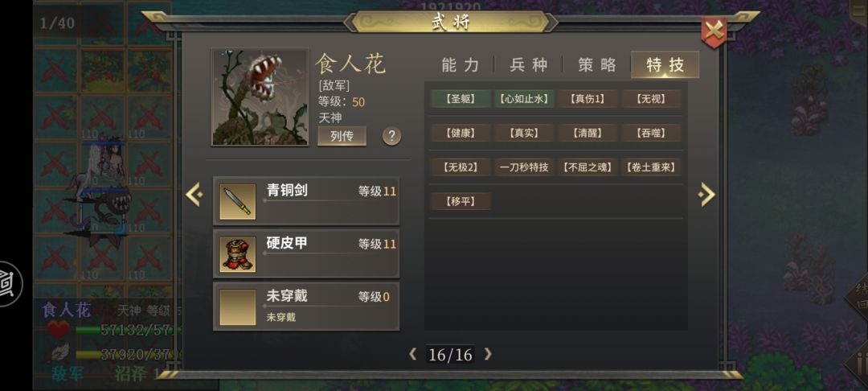Screen dimensions: 868x391
Task: Go to previous general with left gold arrow
Action: (194, 195)
